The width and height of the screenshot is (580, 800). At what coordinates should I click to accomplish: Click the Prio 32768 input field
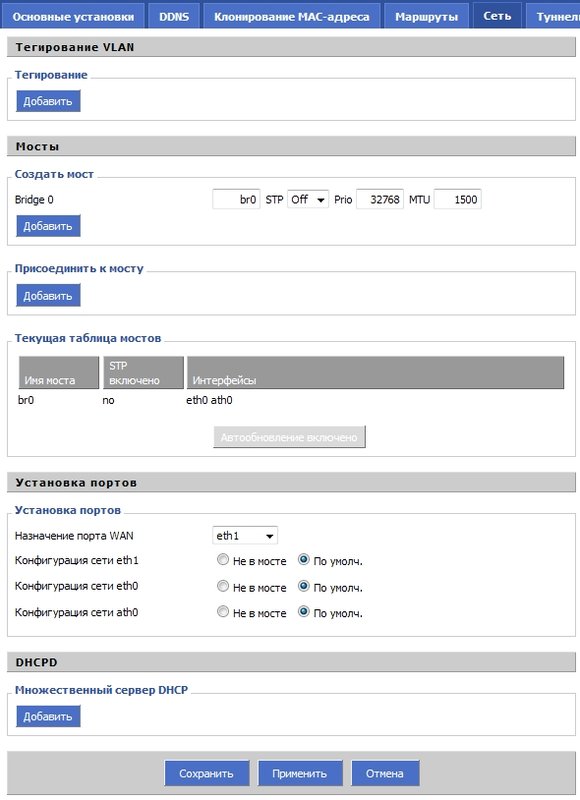click(x=380, y=199)
